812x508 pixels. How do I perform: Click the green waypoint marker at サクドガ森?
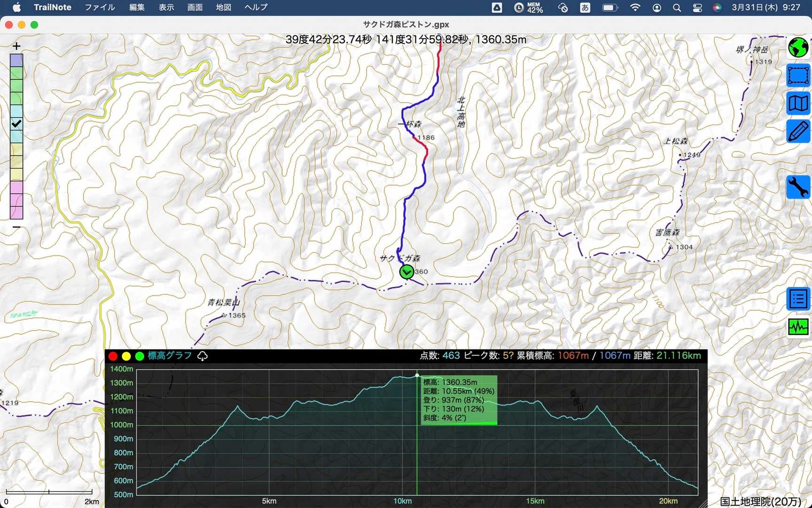406,272
